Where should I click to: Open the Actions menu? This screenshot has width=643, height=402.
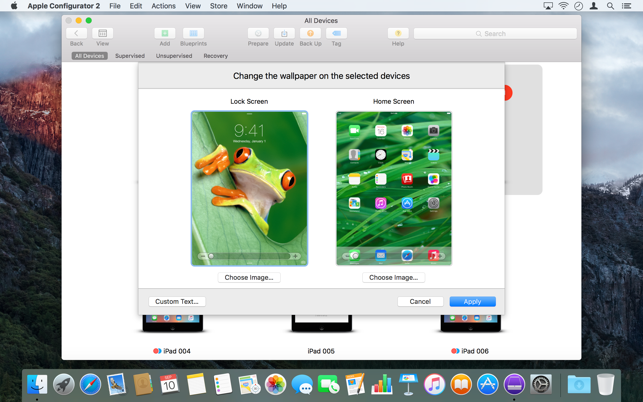(163, 6)
